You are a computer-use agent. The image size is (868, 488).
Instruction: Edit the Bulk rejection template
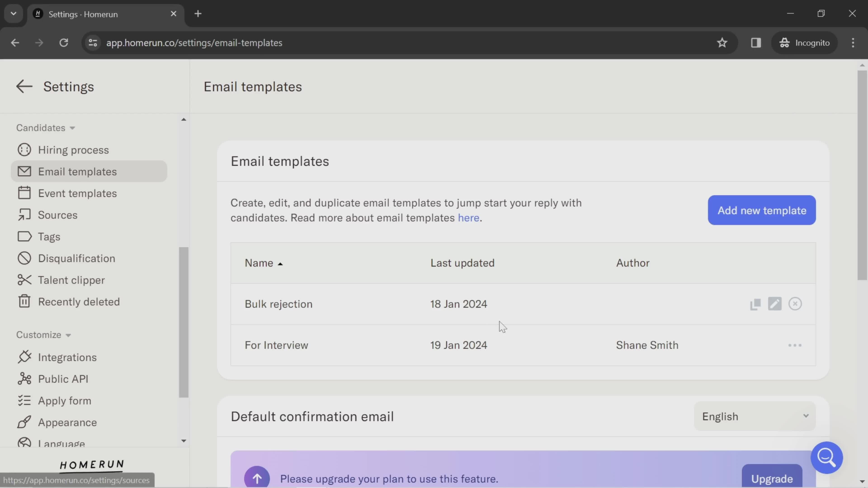click(775, 304)
